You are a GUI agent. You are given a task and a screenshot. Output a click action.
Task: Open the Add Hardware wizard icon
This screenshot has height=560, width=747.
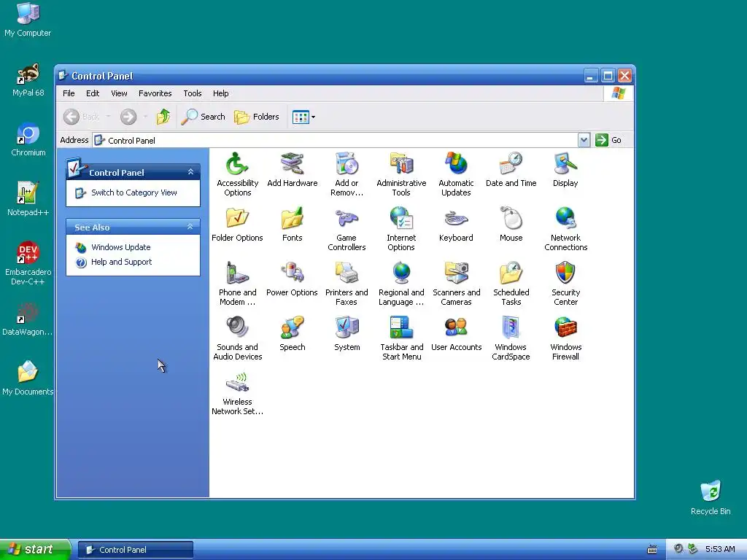pyautogui.click(x=292, y=169)
